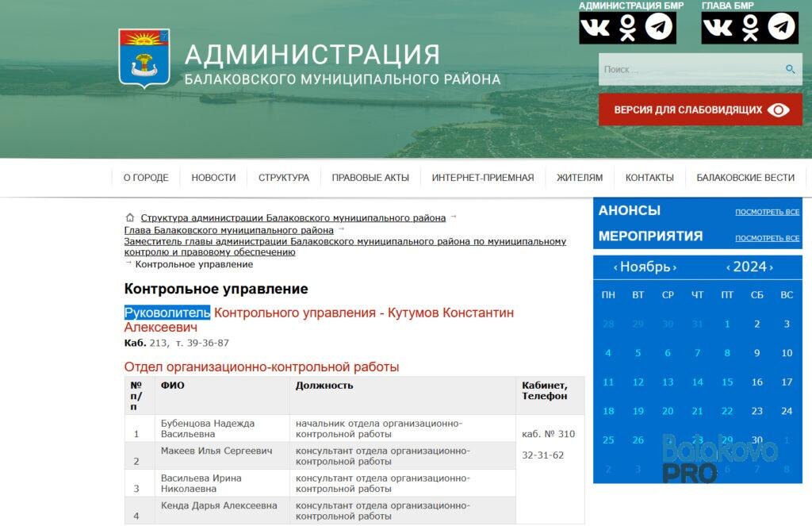Select November 19 in calendar
The width and height of the screenshot is (812, 526).
point(638,411)
